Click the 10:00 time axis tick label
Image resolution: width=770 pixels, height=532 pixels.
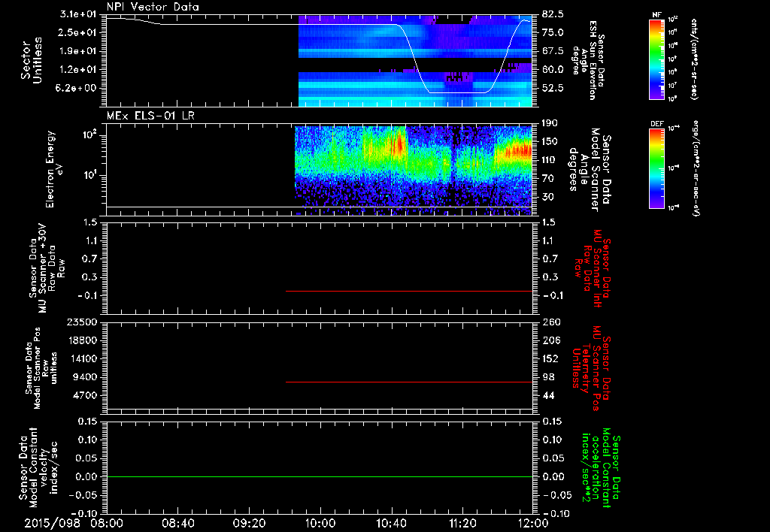point(320,523)
